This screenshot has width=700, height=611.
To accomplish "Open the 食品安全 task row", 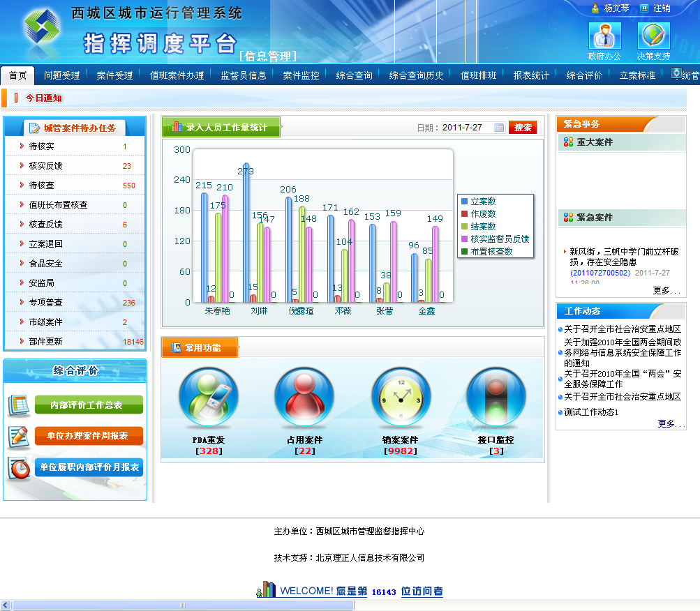I will (x=75, y=264).
